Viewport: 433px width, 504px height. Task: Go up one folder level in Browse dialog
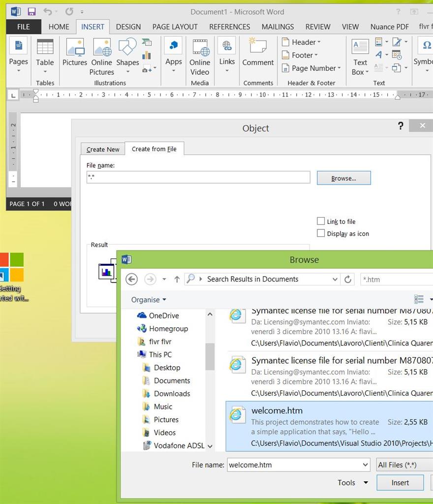tap(177, 279)
